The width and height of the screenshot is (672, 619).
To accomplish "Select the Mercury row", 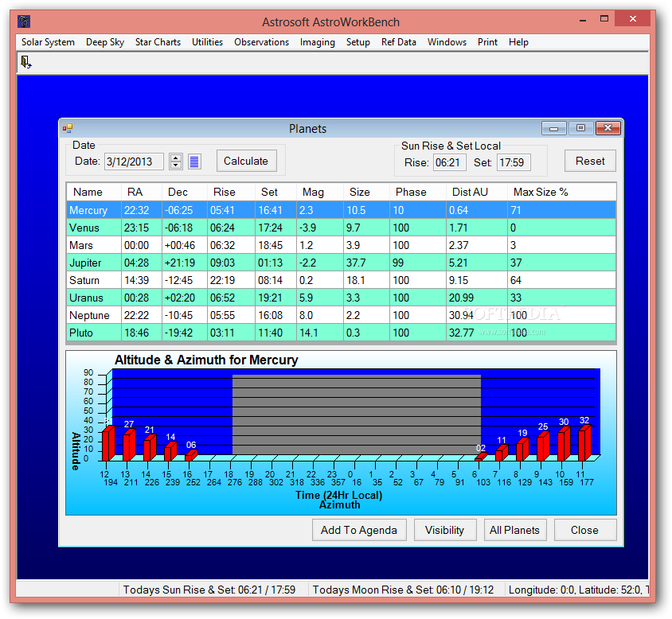I will [341, 210].
